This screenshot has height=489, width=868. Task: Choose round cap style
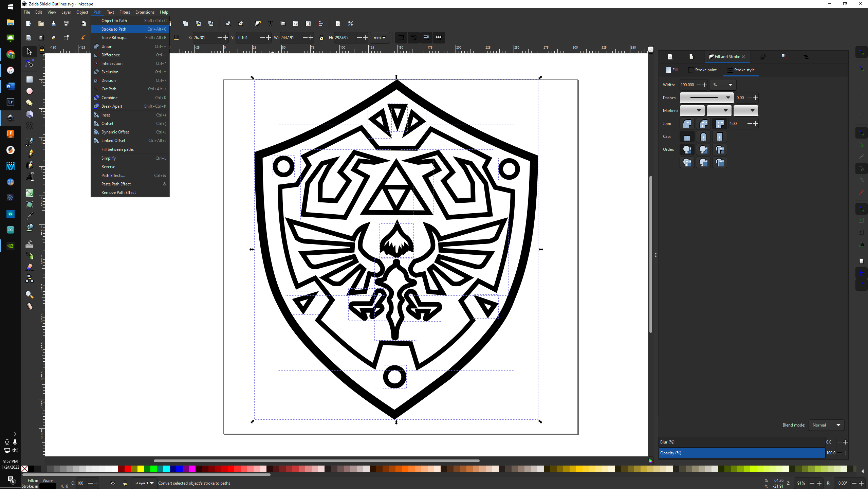703,137
